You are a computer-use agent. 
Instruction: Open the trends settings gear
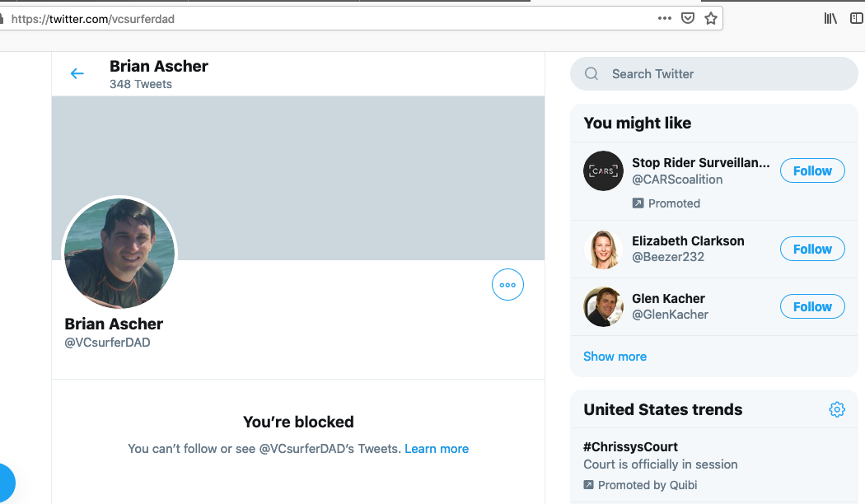point(837,409)
